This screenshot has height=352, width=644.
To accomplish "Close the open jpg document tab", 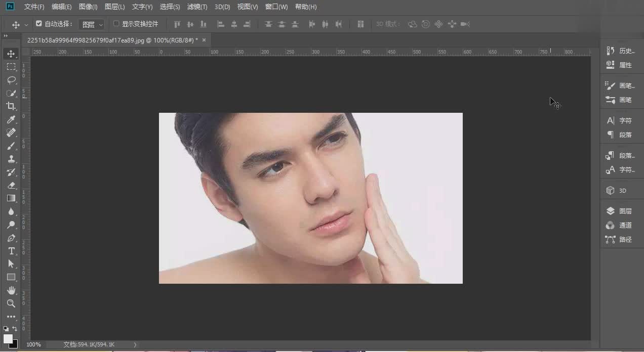I will 204,40.
